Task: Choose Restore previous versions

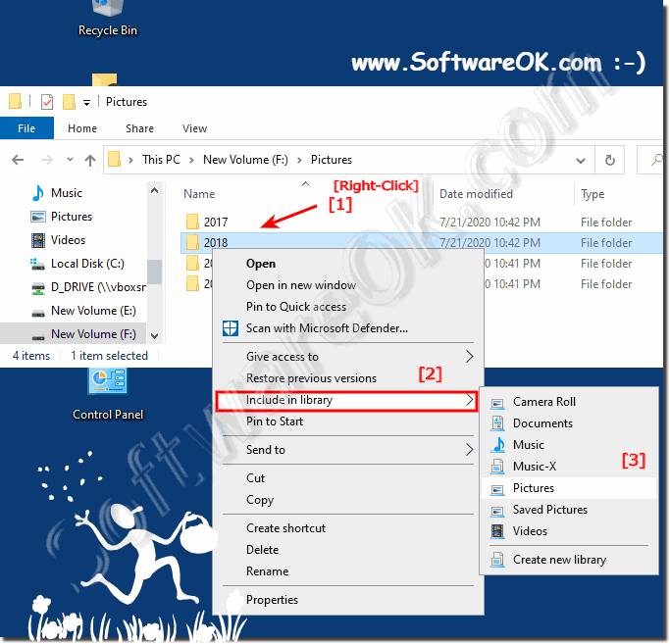Action: (348, 378)
